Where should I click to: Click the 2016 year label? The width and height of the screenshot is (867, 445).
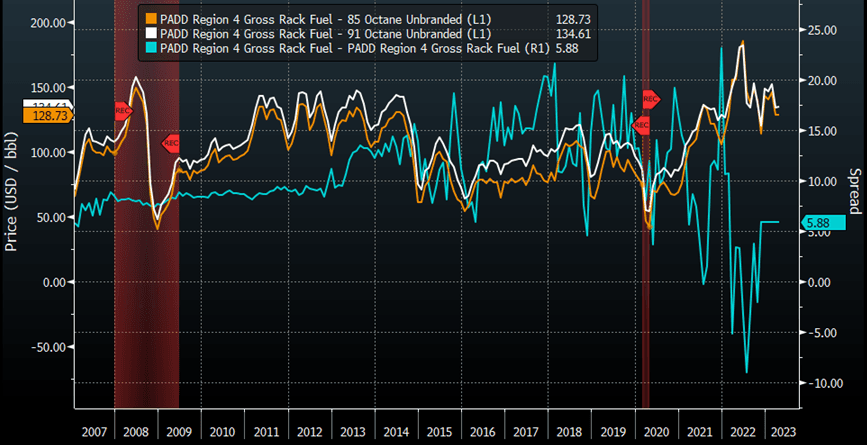[481, 431]
